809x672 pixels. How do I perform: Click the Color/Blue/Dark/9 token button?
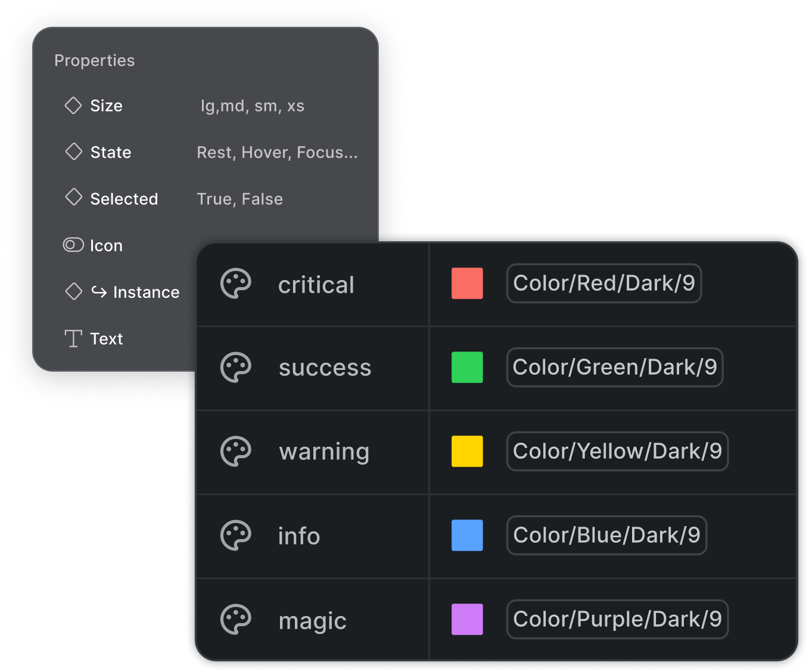pos(606,536)
